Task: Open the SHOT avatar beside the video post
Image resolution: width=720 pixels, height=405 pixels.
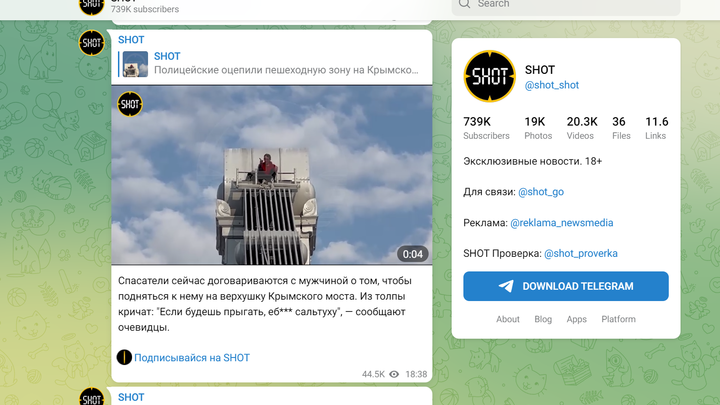Action: click(x=91, y=43)
